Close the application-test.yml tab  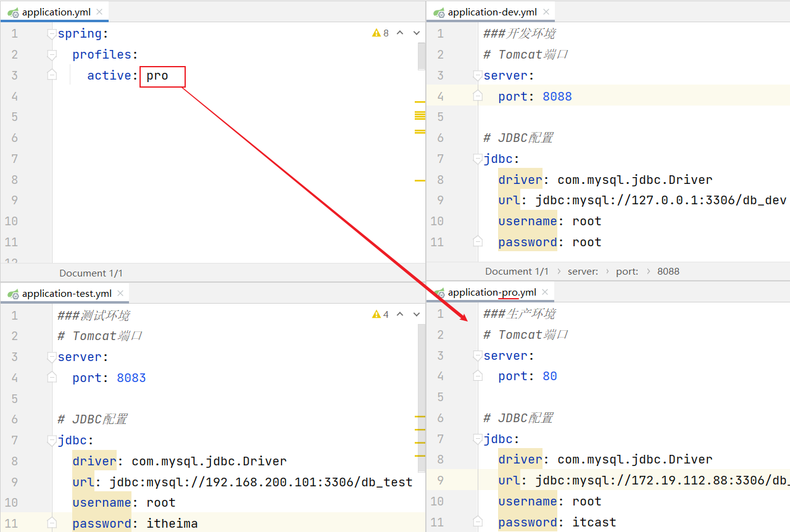[120, 294]
